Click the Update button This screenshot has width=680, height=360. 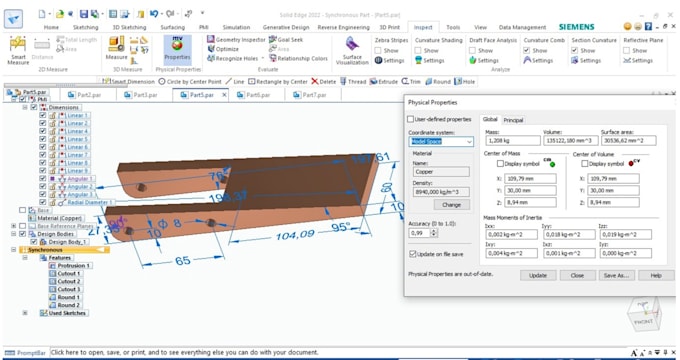coord(537,275)
